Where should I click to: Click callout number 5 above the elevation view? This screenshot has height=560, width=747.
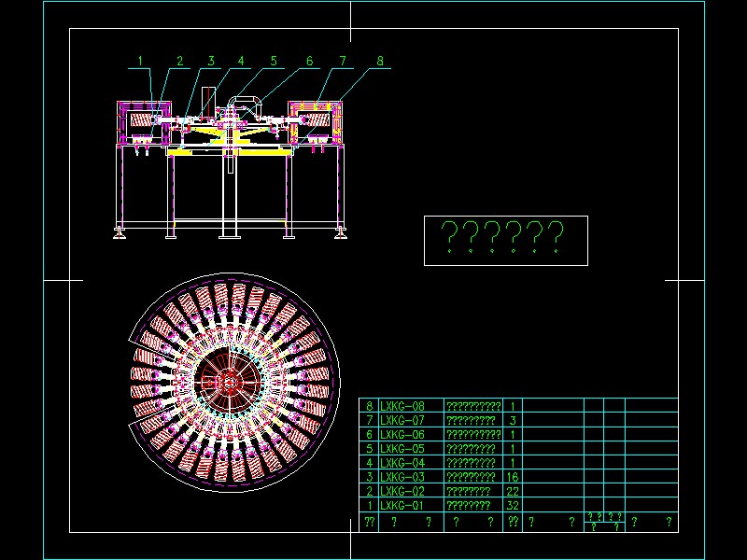pyautogui.click(x=274, y=61)
